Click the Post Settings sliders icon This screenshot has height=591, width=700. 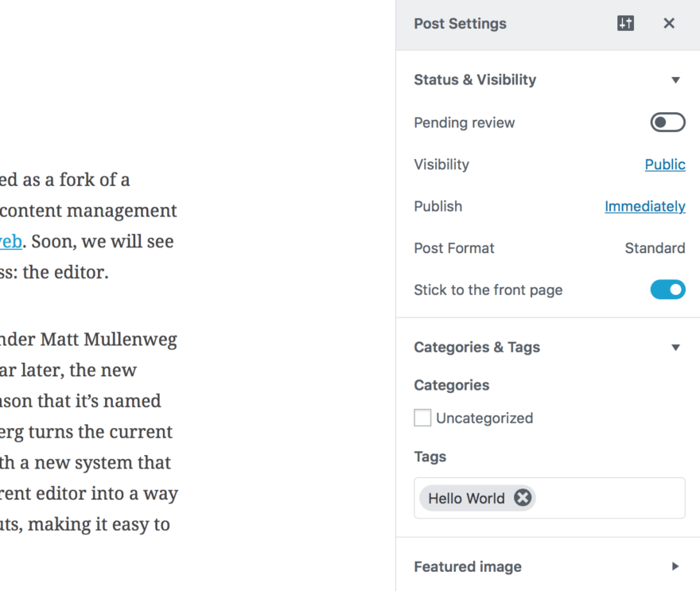[x=626, y=24]
